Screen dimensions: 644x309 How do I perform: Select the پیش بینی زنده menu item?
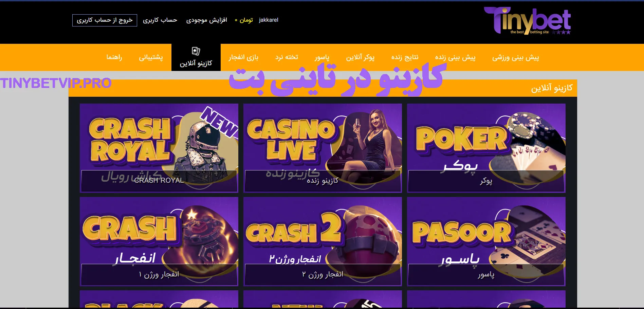click(455, 57)
